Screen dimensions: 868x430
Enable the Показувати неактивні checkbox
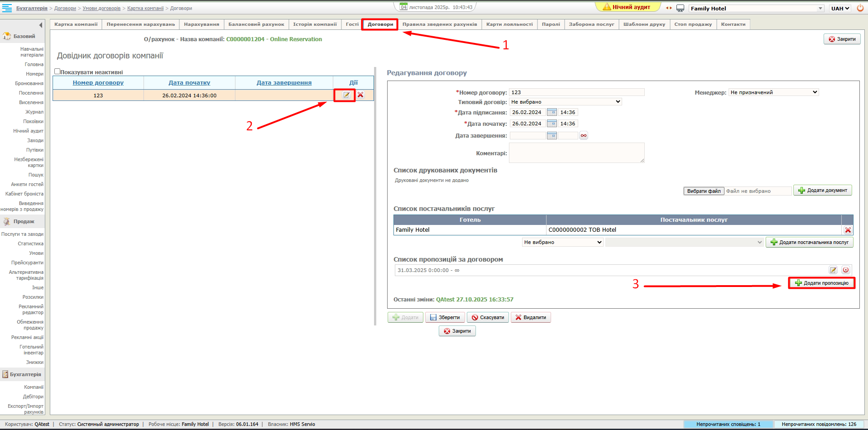pos(58,72)
